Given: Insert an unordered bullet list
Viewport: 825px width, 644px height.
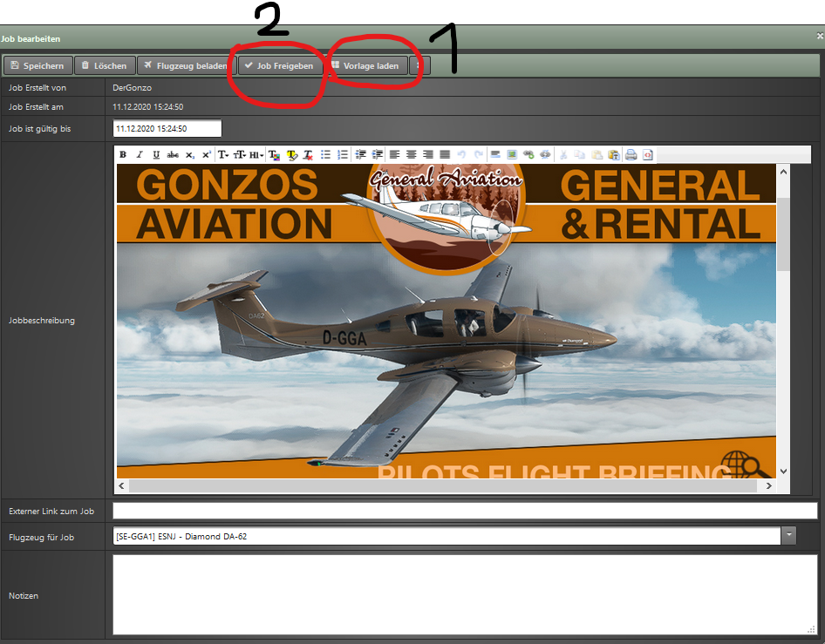Looking at the screenshot, I should pos(325,154).
